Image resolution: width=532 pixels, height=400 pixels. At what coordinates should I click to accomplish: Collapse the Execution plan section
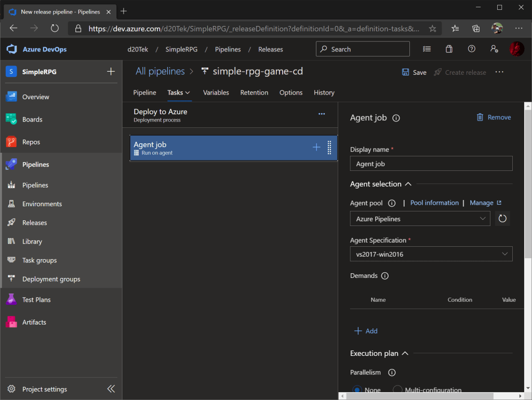[405, 353]
